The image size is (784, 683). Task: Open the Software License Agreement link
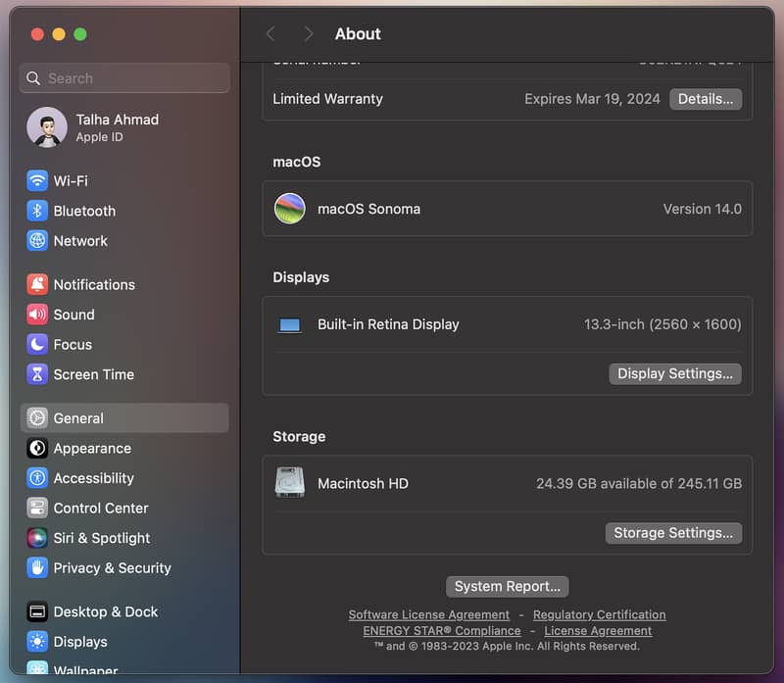pyautogui.click(x=428, y=614)
